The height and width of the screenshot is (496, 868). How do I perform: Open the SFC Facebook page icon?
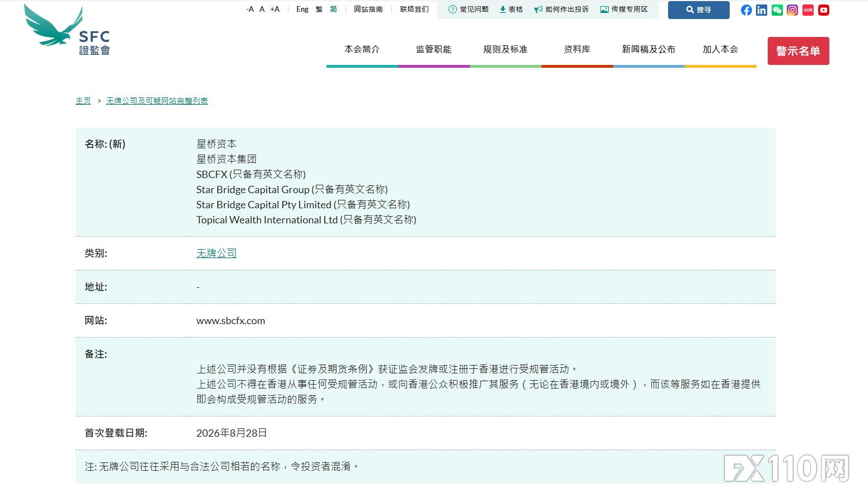pyautogui.click(x=746, y=10)
